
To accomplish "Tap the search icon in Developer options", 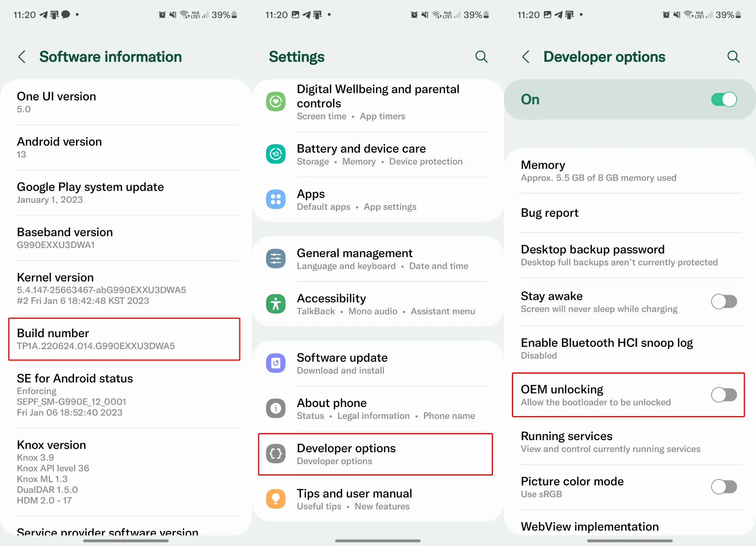I will click(x=733, y=57).
